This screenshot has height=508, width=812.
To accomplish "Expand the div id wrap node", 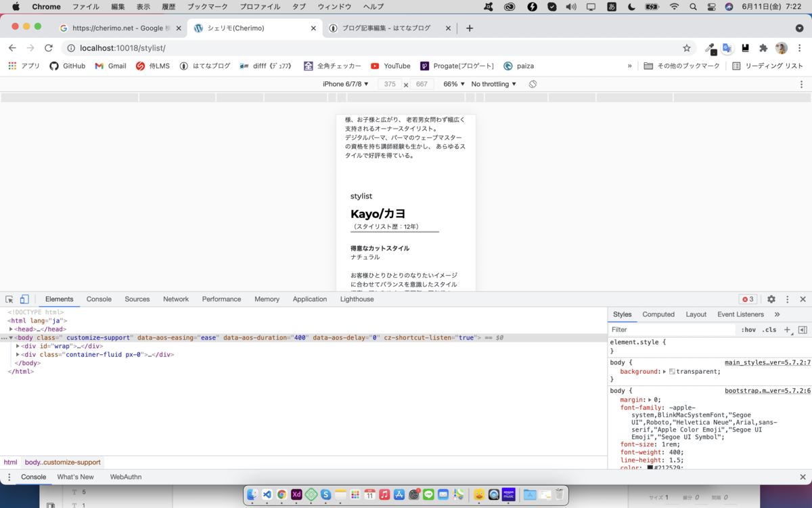I will click(x=18, y=346).
